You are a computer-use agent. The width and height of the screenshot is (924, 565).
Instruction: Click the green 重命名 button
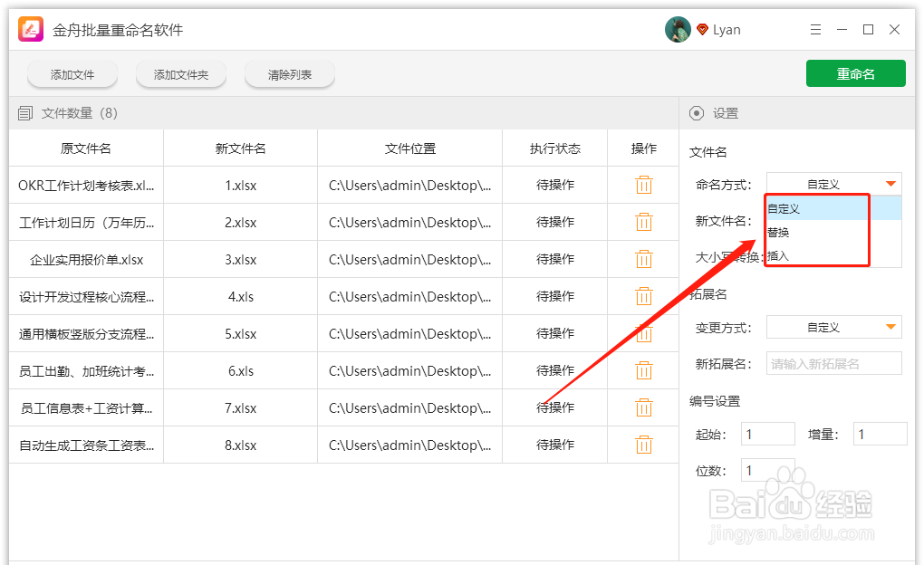click(855, 73)
